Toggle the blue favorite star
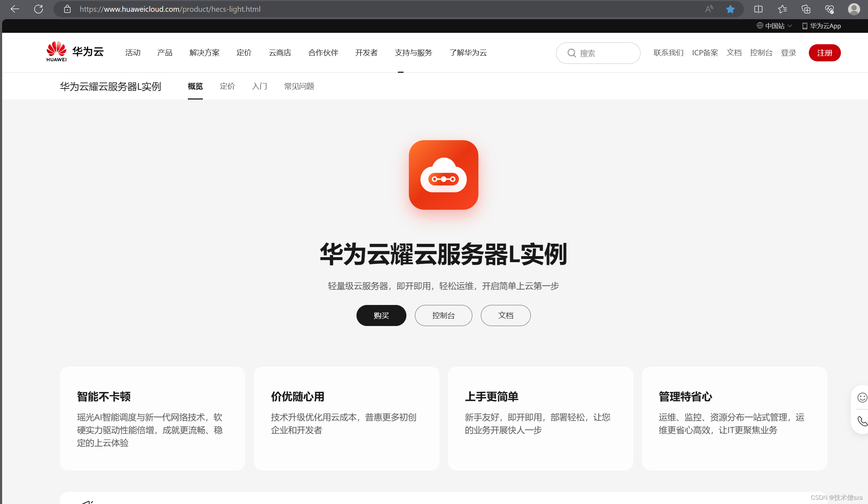The width and height of the screenshot is (868, 504). point(730,9)
